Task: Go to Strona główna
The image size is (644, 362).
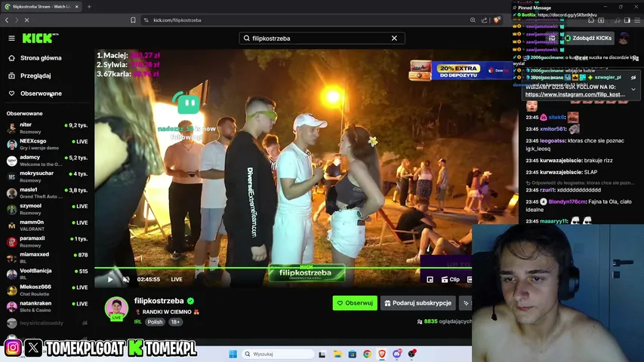Action: pyautogui.click(x=41, y=58)
